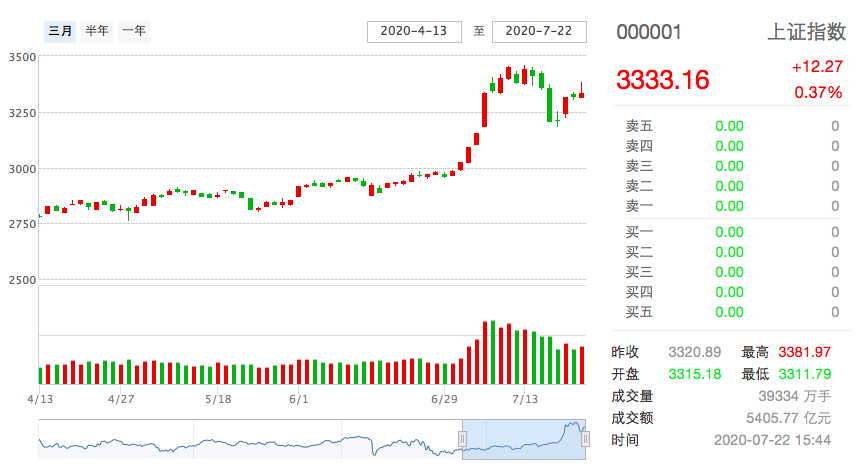
Task: Click the 至 separator between date fields
Action: [x=479, y=32]
